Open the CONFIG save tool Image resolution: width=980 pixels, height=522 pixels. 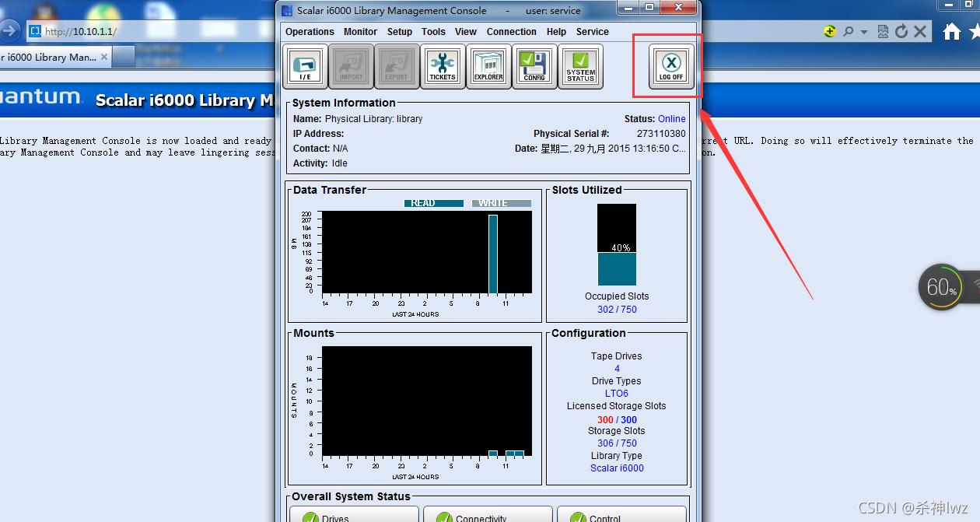(534, 66)
